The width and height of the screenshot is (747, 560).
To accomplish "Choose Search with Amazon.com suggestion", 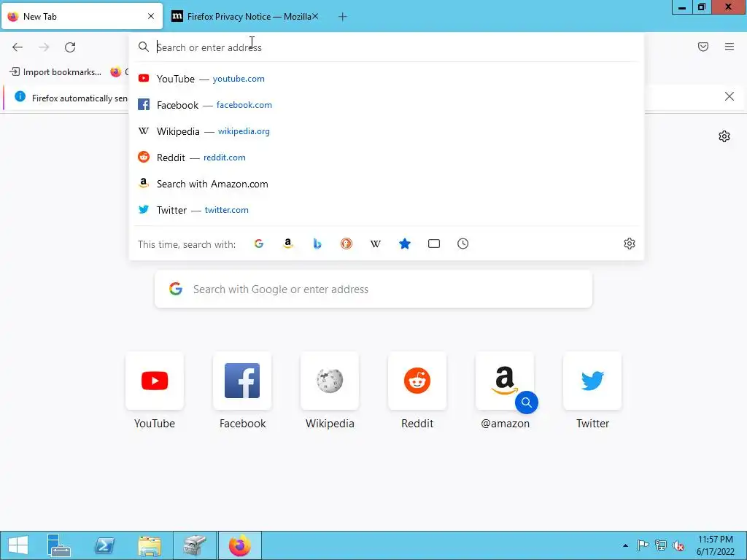I will [387, 184].
